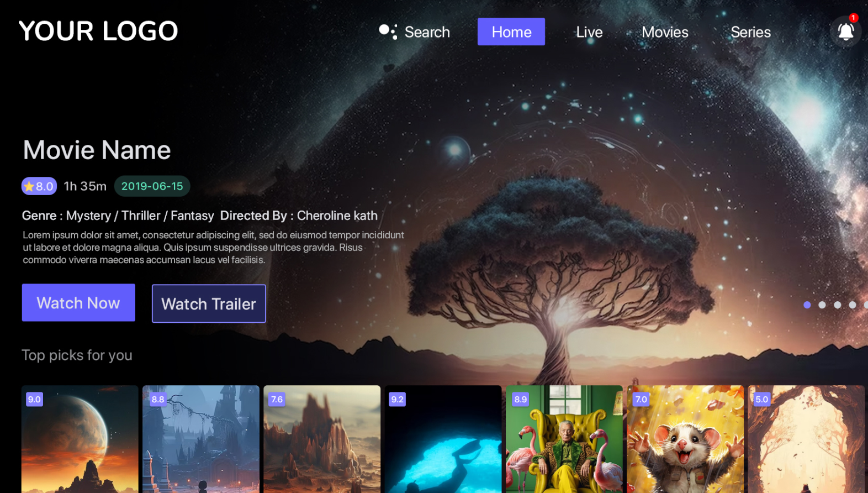Select the fourth carousel dot indicator
868x493 pixels.
point(853,305)
